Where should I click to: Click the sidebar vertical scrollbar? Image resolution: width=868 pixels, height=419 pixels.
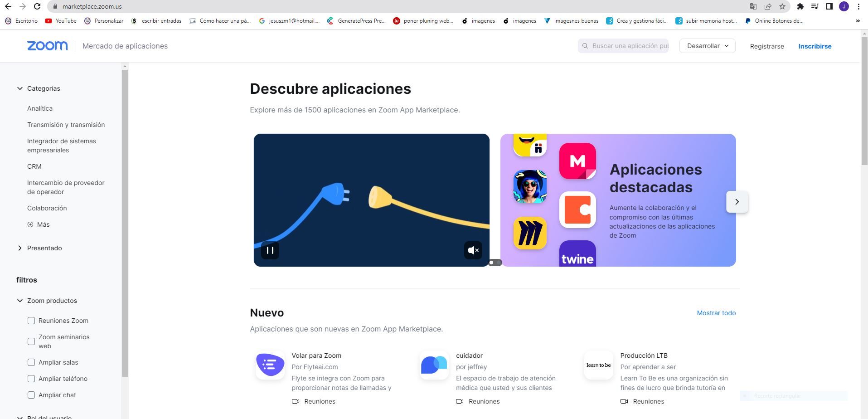[x=125, y=223]
